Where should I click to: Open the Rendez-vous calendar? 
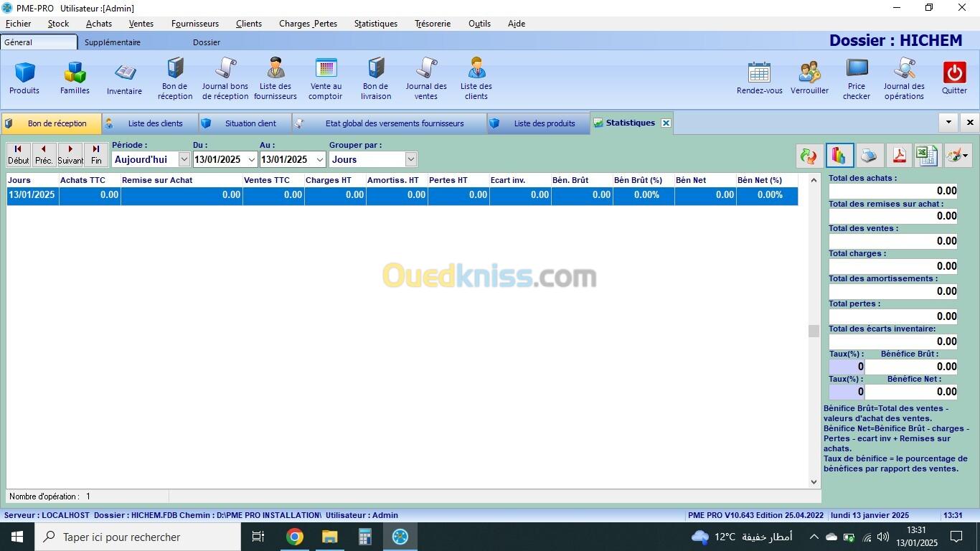759,77
